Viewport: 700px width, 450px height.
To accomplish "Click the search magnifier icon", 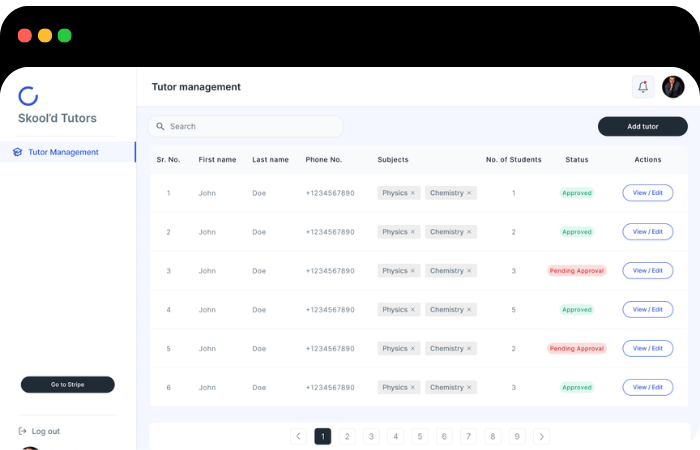I will 160,127.
